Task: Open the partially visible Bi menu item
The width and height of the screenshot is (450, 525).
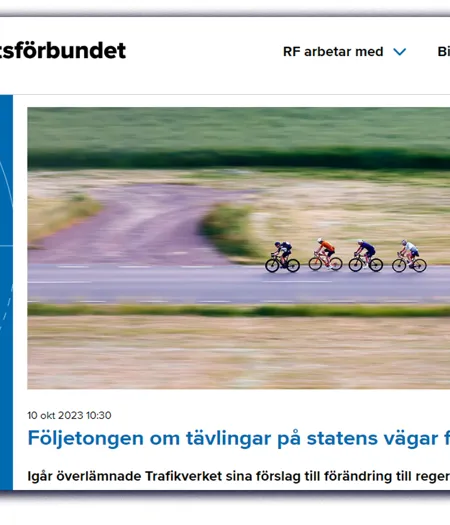Action: pos(444,52)
